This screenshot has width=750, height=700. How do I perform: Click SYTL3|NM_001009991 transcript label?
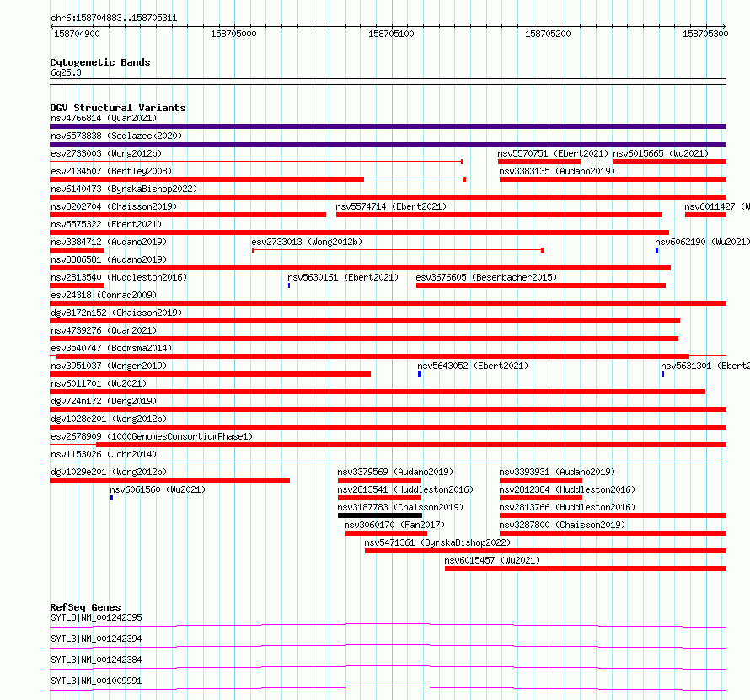click(x=96, y=681)
